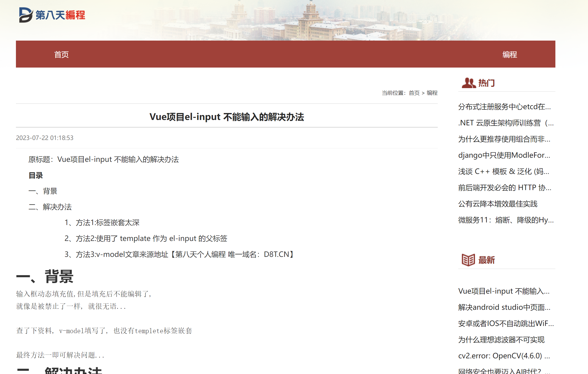Viewport: 588px width, 374px height.
Task: Open 公有云降本增效最佳实践 article
Action: click(x=498, y=204)
